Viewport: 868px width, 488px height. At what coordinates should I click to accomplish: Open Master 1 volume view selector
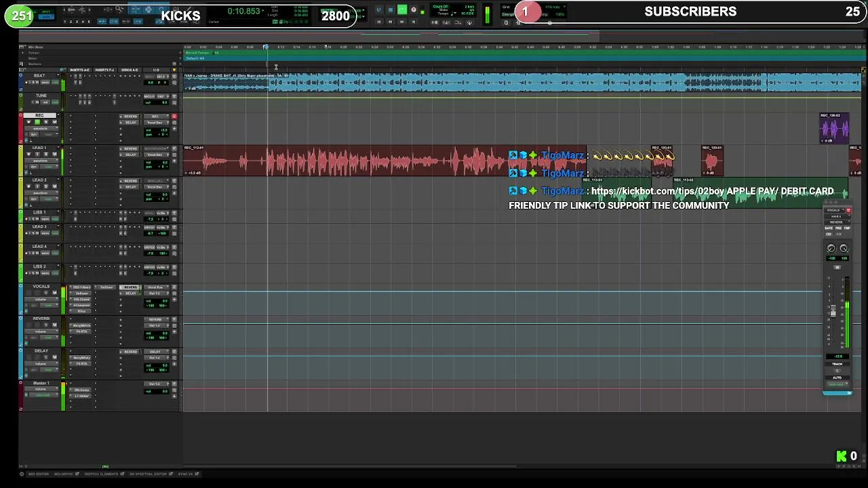coord(41,389)
